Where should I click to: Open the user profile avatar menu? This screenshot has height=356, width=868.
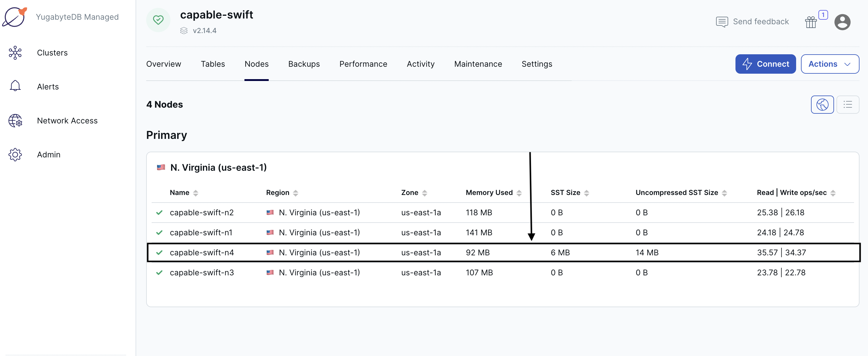point(843,22)
